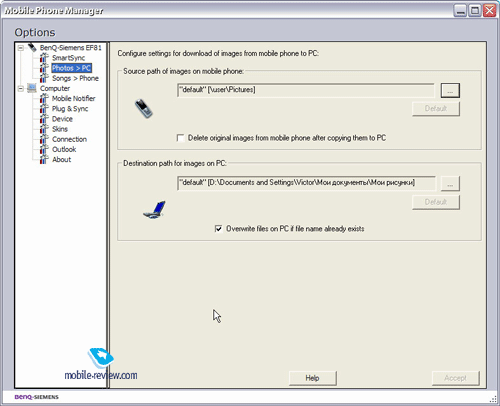Click the Connection item icon

tap(44, 139)
